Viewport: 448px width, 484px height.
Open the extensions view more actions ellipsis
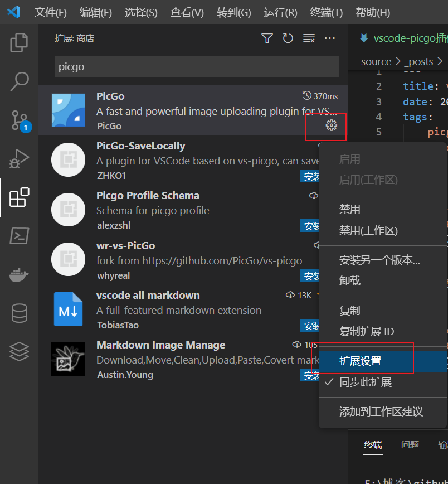click(x=330, y=38)
